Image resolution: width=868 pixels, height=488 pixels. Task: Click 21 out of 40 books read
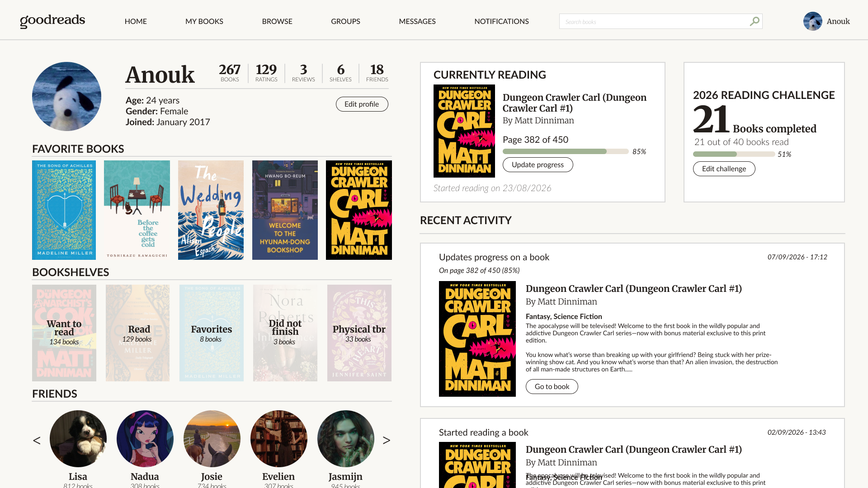click(741, 142)
